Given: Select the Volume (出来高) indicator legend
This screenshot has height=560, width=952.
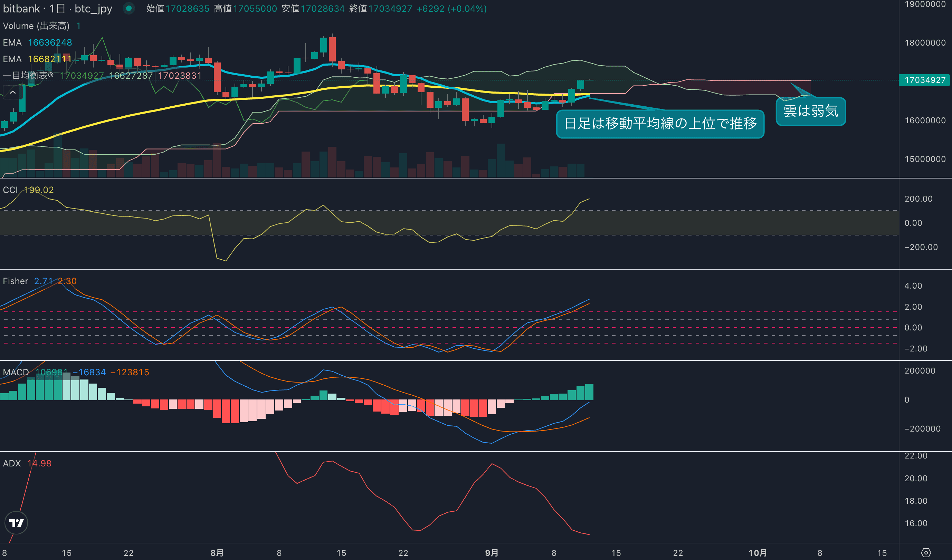Looking at the screenshot, I should 36,26.
